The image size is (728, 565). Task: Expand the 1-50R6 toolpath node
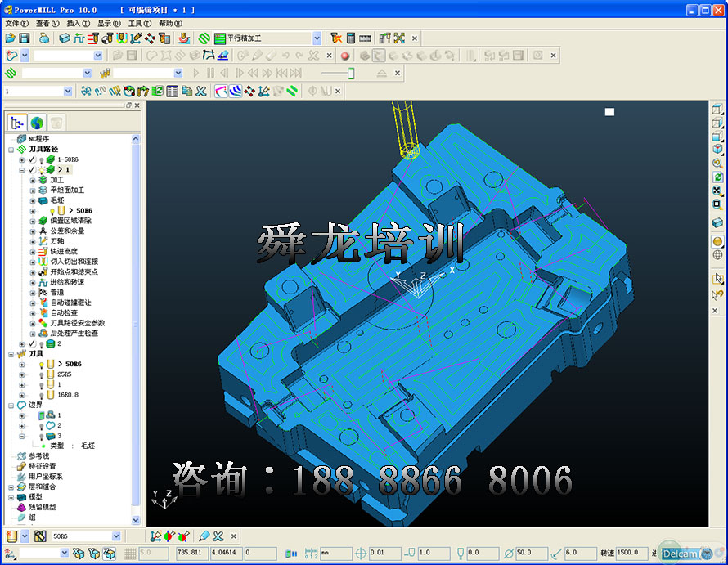(22, 159)
